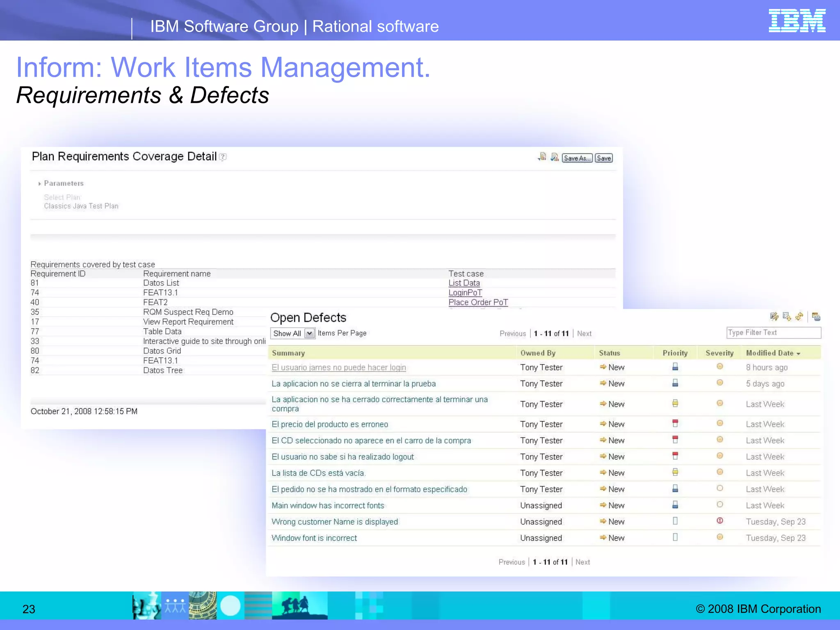840x630 pixels.
Task: Sort defects by the Summary column header
Action: (x=288, y=353)
